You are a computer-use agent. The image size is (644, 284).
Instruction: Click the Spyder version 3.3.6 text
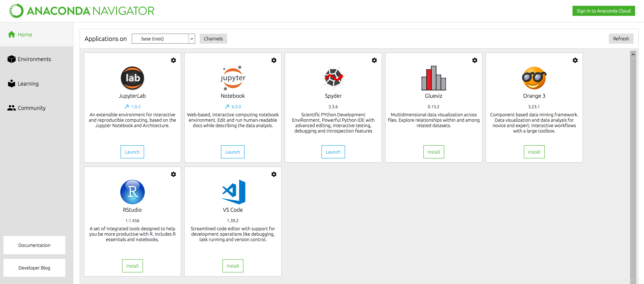(333, 107)
